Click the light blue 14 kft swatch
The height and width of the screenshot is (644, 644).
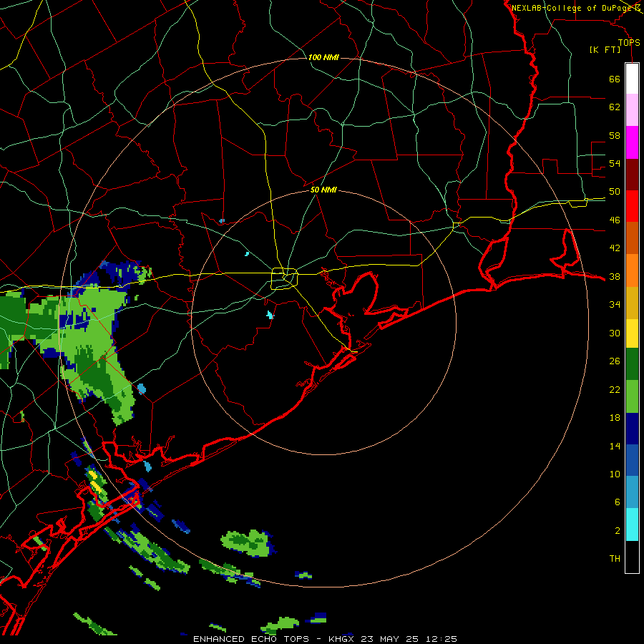pyautogui.click(x=632, y=492)
